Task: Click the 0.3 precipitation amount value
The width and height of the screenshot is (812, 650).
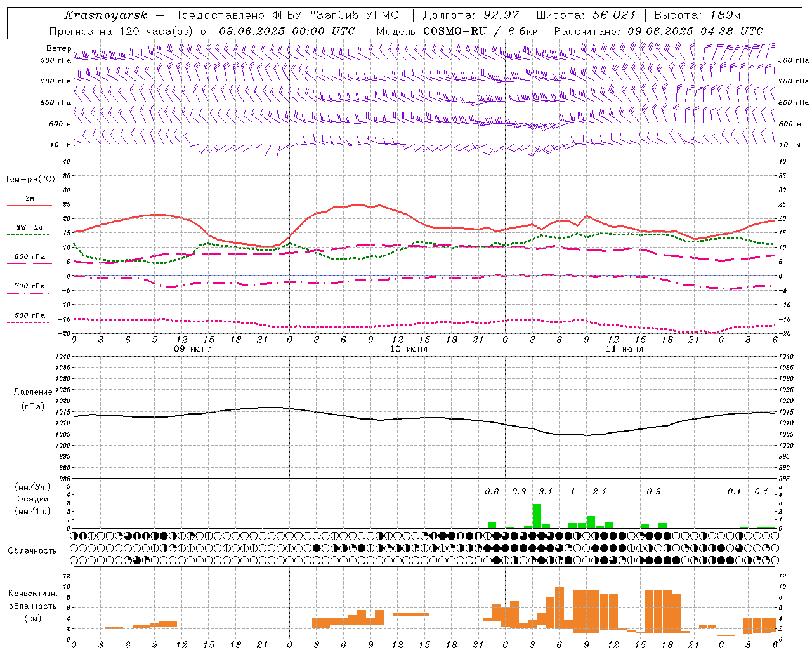Action: (519, 491)
